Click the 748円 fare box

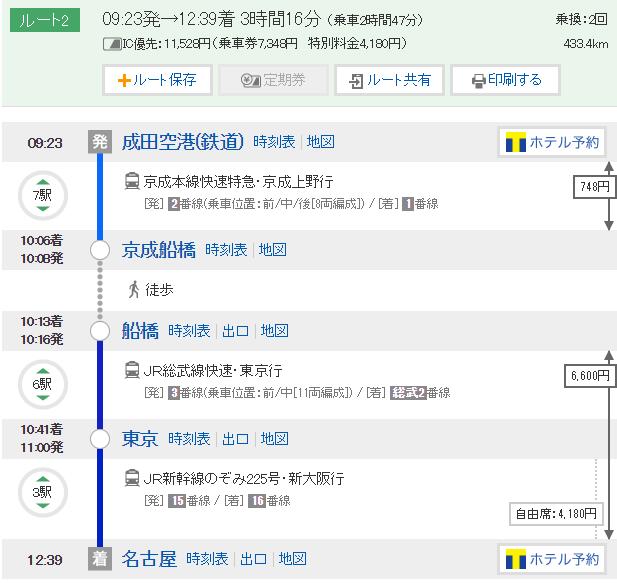(595, 186)
